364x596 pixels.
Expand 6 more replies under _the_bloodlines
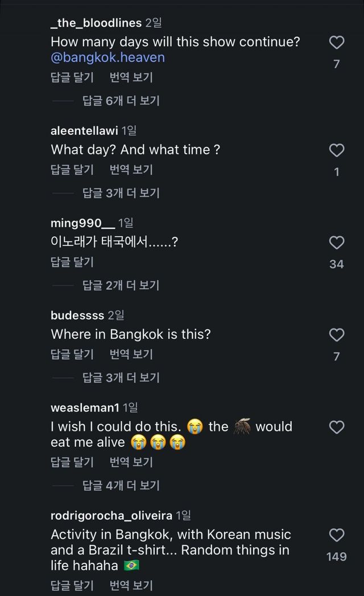tap(121, 101)
